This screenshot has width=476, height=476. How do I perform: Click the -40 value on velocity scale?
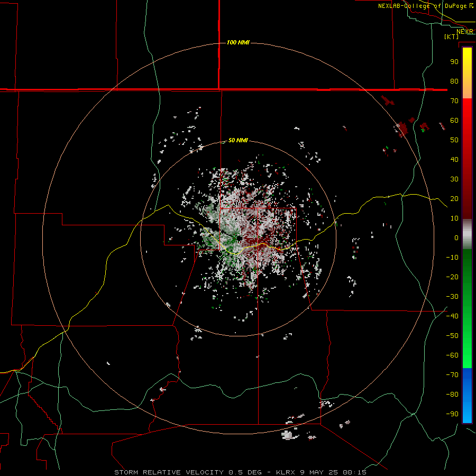coord(452,316)
